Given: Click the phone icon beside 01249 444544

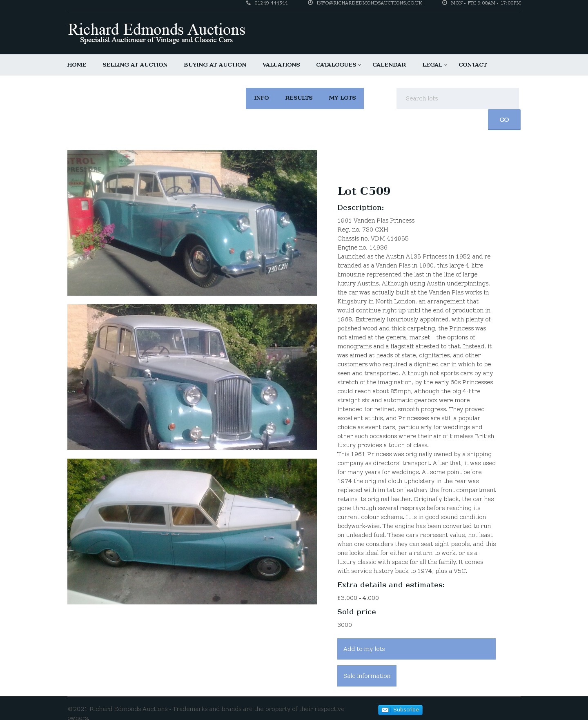Looking at the screenshot, I should pyautogui.click(x=248, y=3).
